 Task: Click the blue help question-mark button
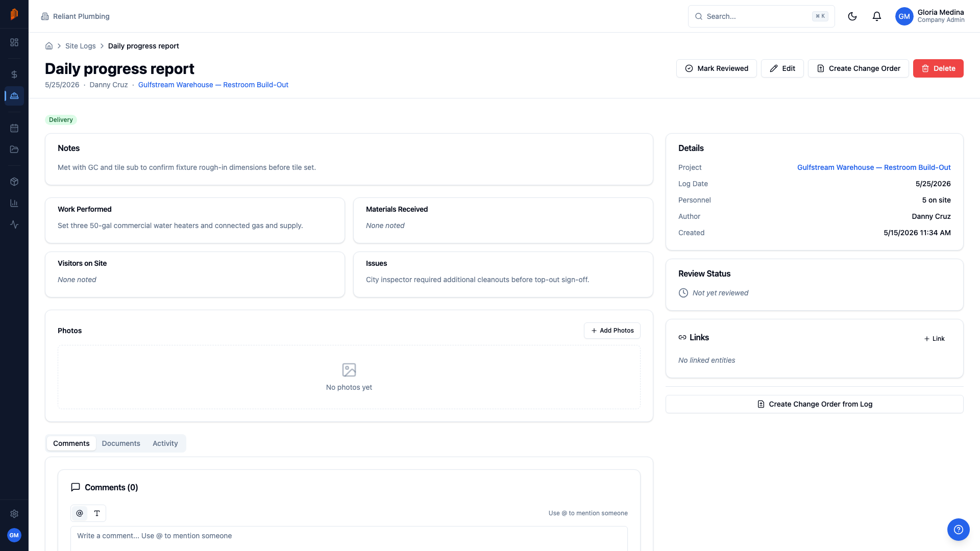click(x=959, y=530)
